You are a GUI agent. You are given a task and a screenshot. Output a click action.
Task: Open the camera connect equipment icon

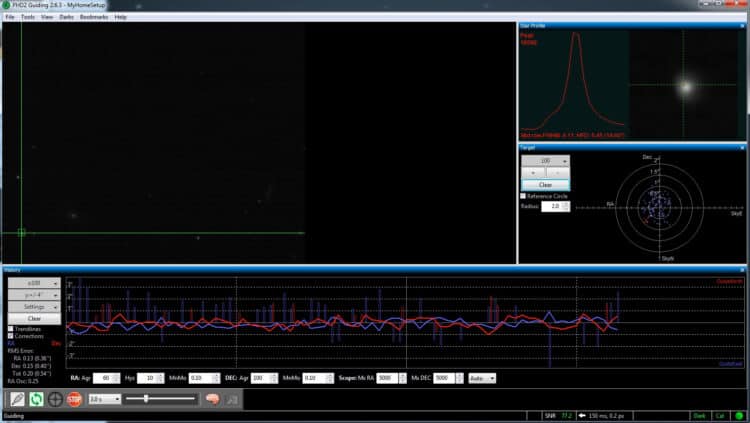(18, 399)
